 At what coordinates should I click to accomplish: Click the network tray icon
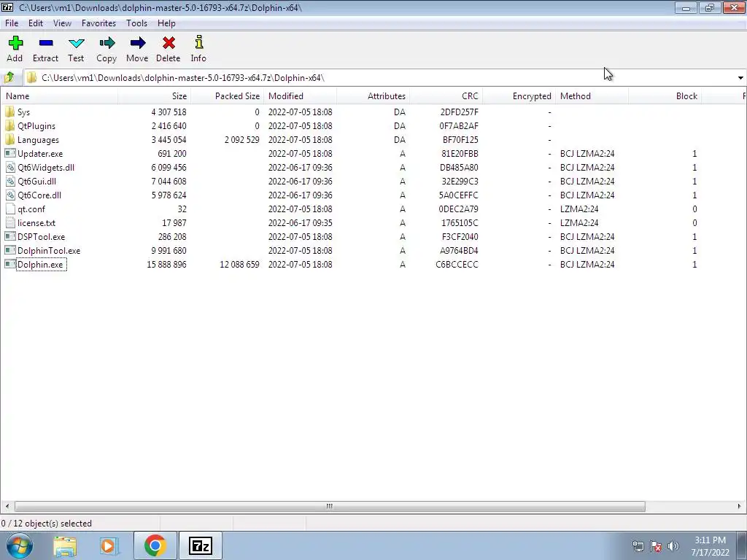[638, 546]
